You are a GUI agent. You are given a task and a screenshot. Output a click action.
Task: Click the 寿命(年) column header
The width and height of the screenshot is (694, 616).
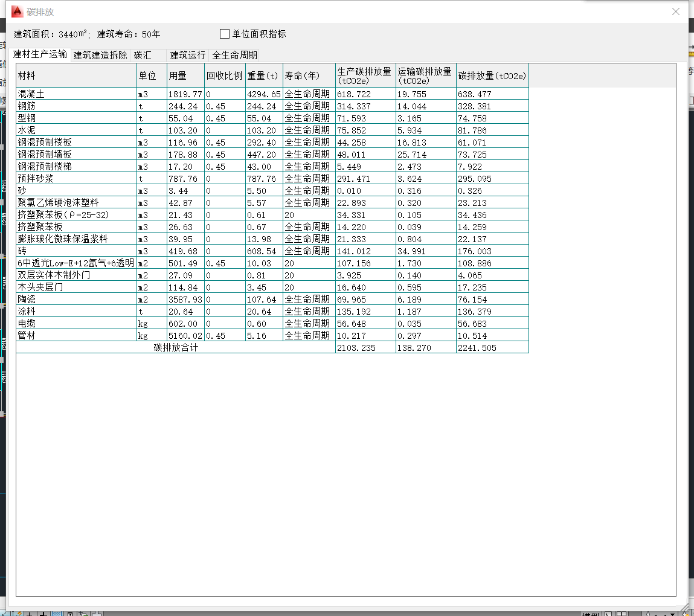pos(309,75)
